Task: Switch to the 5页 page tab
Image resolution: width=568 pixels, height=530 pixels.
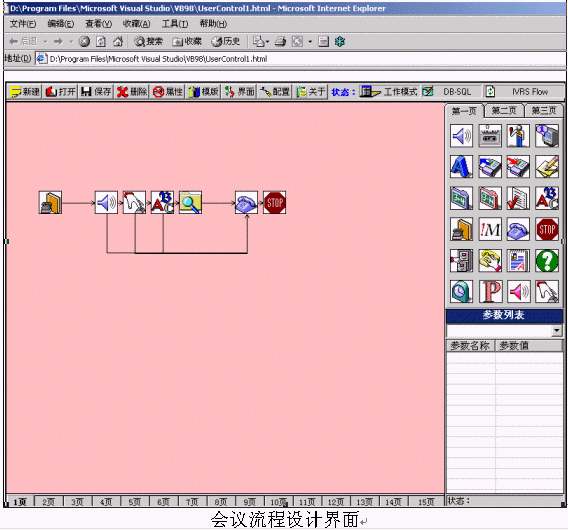Action: 134,502
